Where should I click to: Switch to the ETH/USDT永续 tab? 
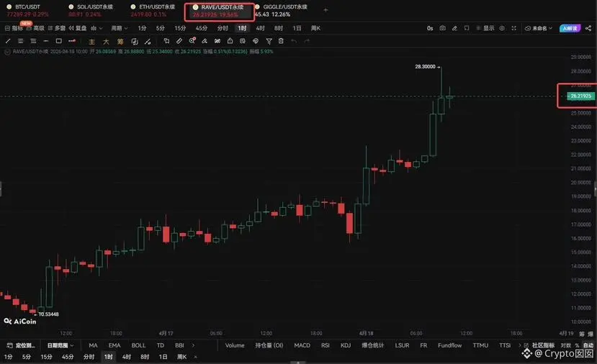click(x=153, y=11)
